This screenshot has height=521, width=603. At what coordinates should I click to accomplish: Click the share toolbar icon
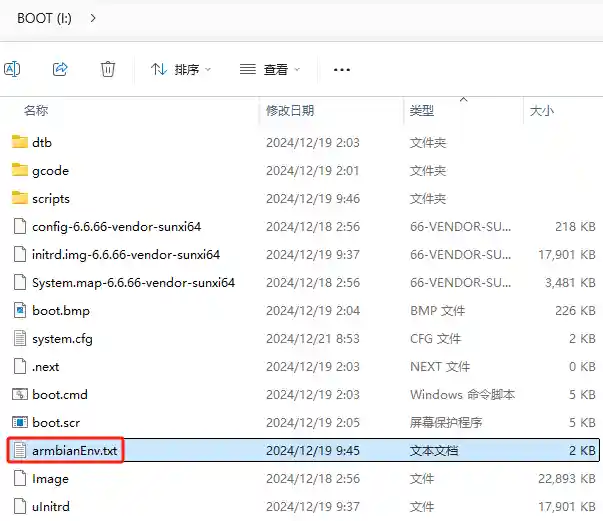point(60,69)
